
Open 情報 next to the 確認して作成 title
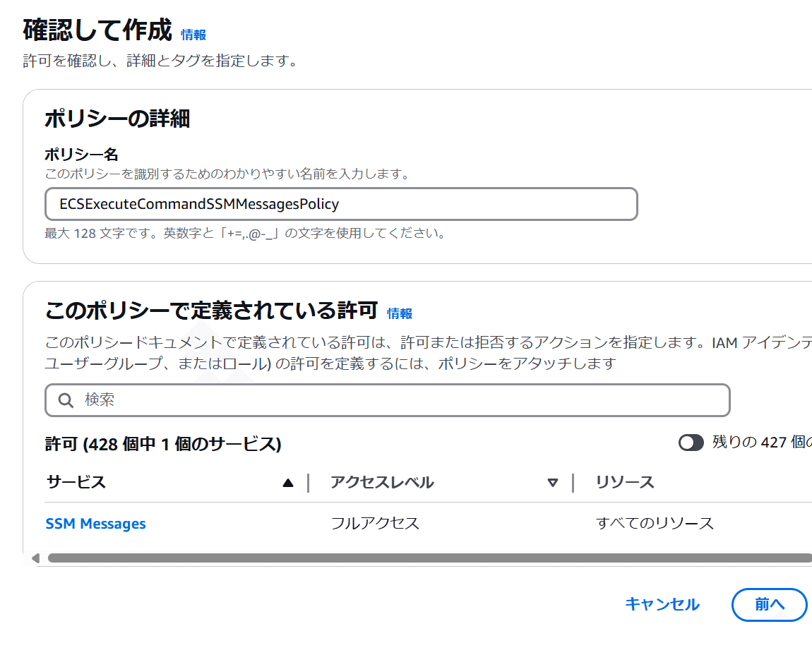click(x=193, y=35)
